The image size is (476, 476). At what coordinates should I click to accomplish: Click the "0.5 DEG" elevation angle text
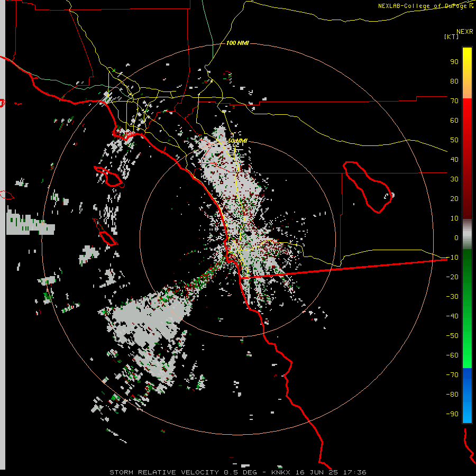240,472
